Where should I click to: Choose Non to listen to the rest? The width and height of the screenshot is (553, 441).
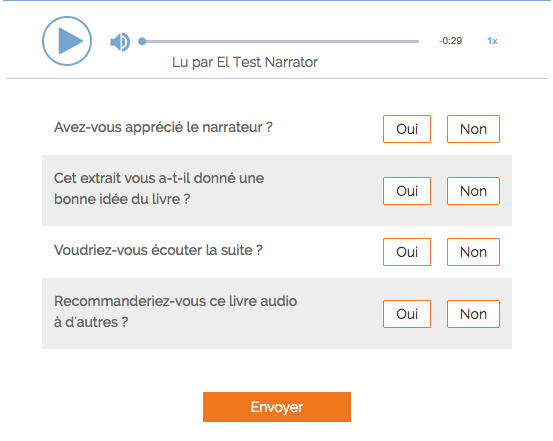[x=473, y=252]
